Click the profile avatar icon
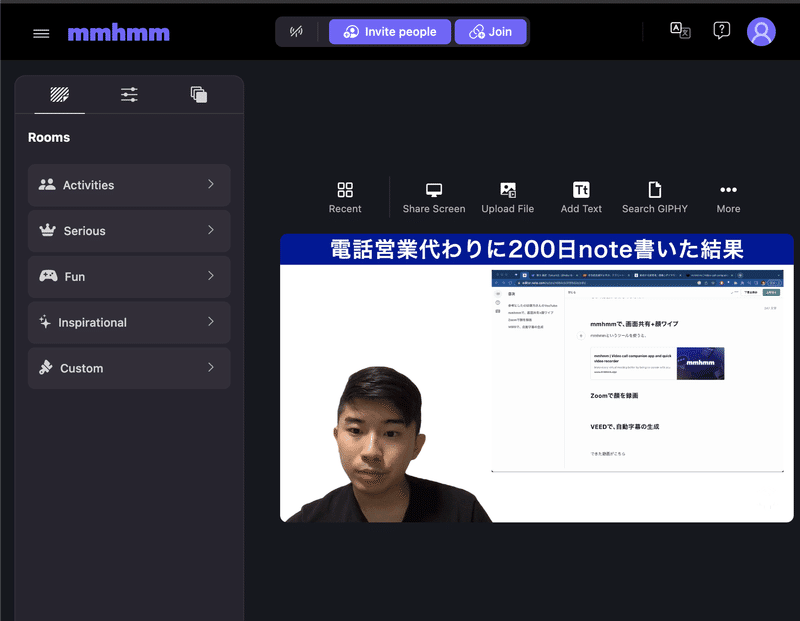 click(761, 31)
